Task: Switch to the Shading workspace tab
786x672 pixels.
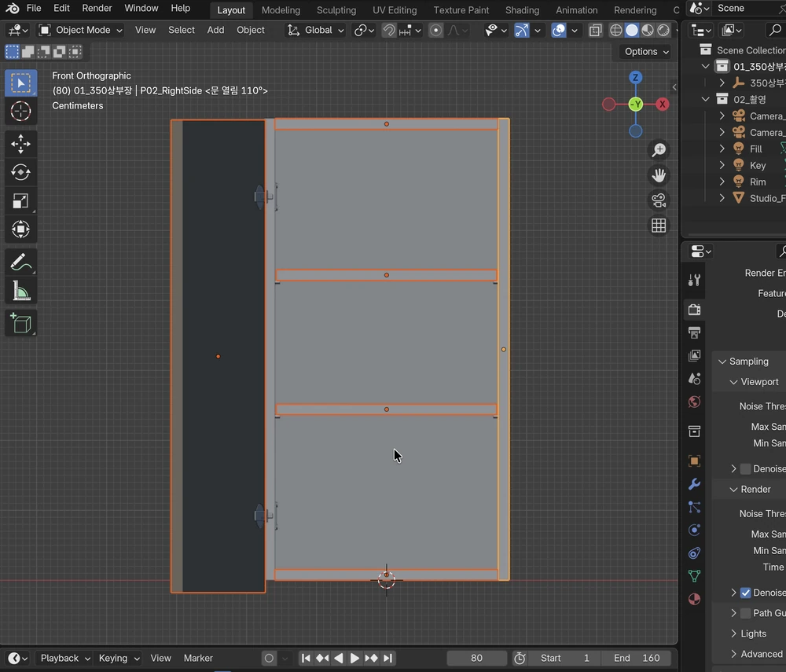Action: click(x=522, y=10)
